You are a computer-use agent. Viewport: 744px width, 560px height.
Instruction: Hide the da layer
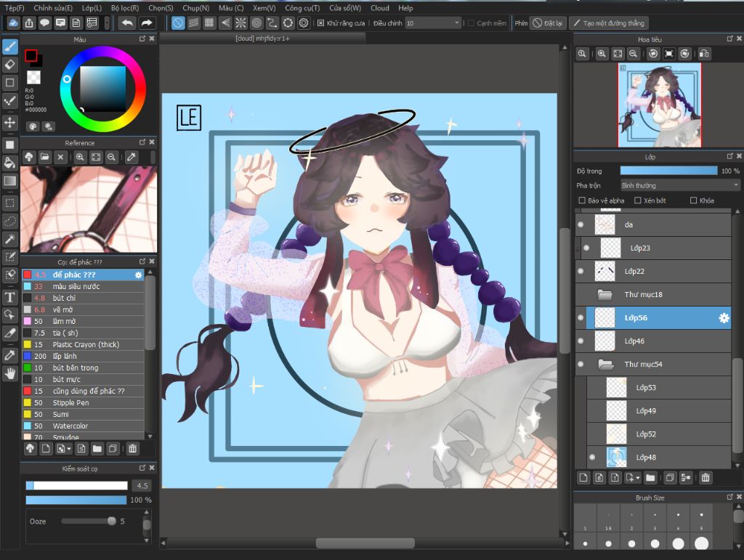click(x=581, y=224)
